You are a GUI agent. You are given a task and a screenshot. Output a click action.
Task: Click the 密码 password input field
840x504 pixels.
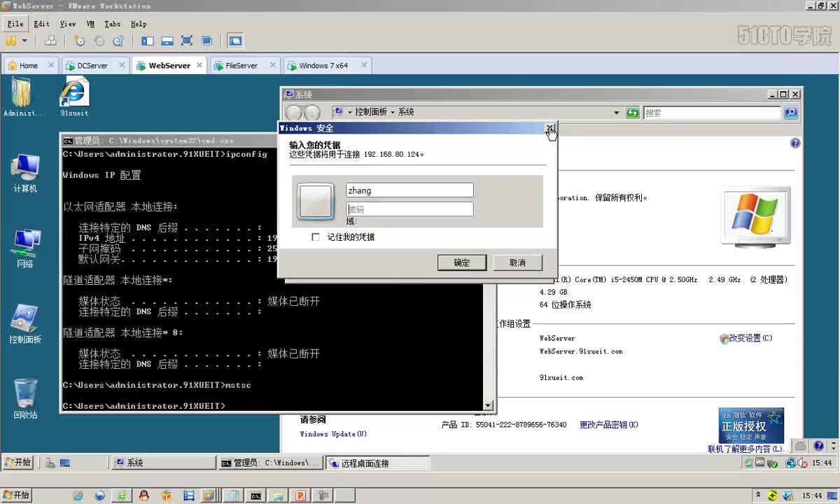pos(409,209)
